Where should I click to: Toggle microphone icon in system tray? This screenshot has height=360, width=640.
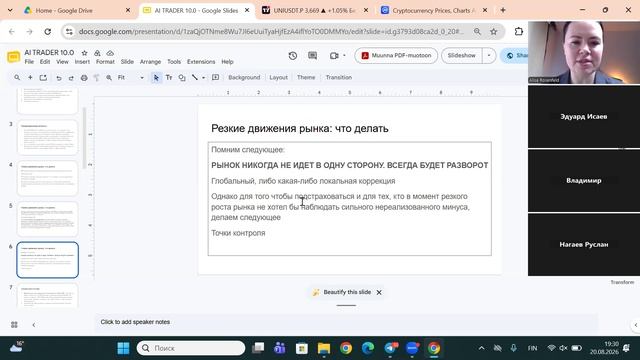(x=513, y=348)
